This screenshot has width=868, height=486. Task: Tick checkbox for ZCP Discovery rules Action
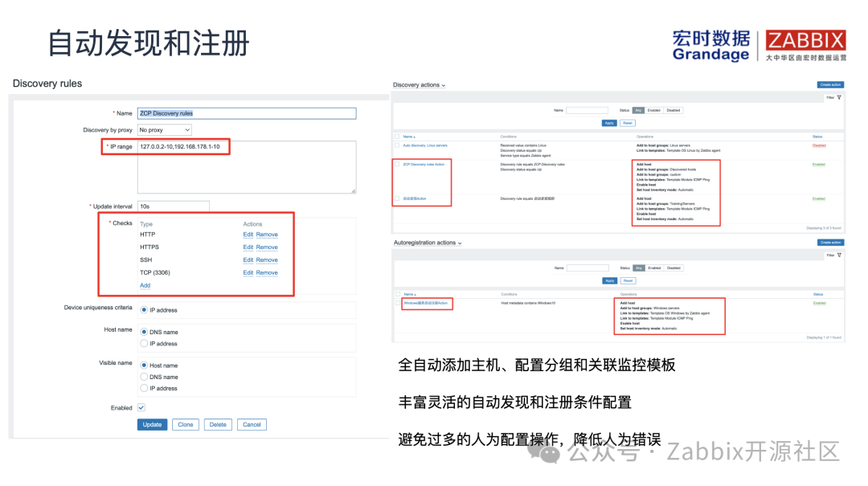click(397, 165)
